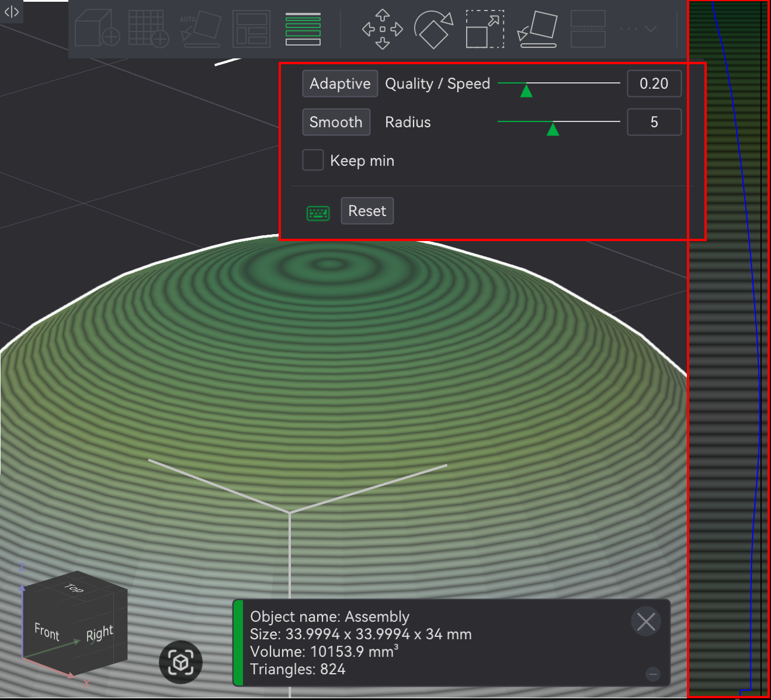The height and width of the screenshot is (700, 771).
Task: Click the Arrange All Objects icon
Action: point(251,29)
